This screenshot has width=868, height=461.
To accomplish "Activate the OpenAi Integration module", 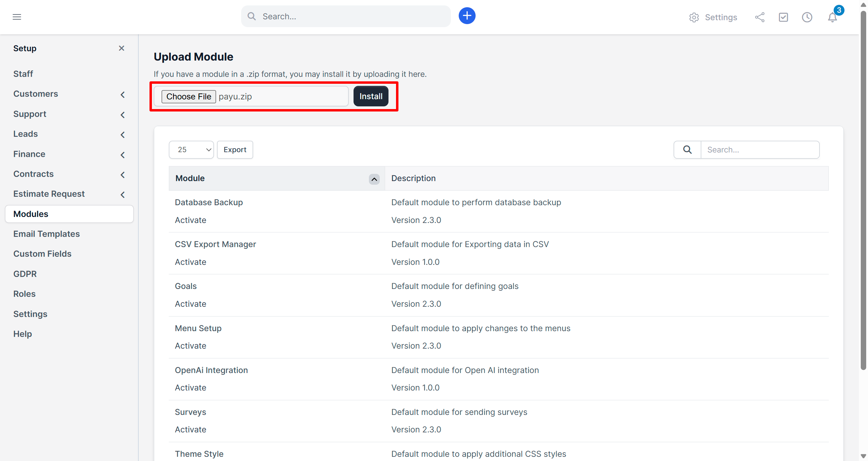I will [190, 387].
